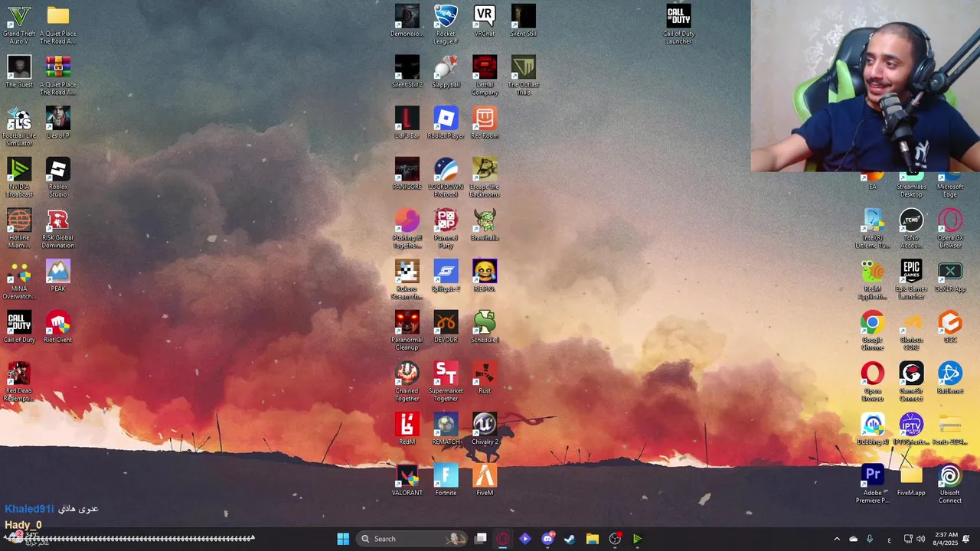
Task: Click the taskbar Search box
Action: [413, 539]
